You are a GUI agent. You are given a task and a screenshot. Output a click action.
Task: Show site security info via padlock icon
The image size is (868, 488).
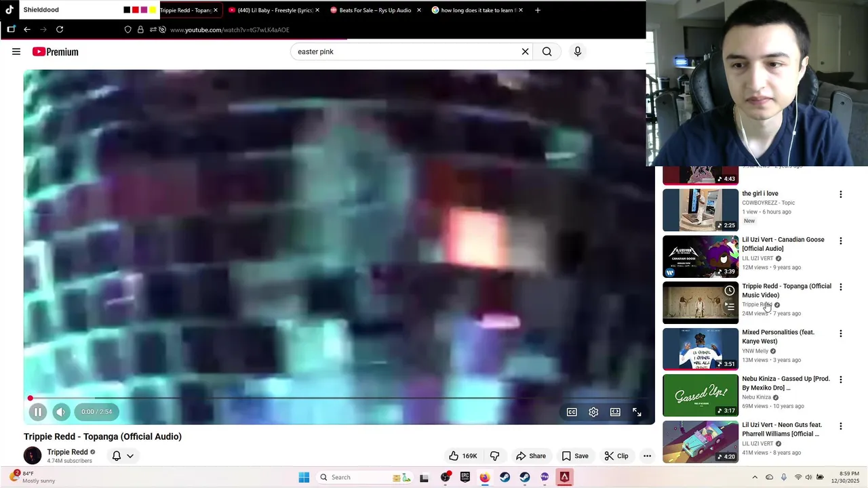click(x=140, y=30)
